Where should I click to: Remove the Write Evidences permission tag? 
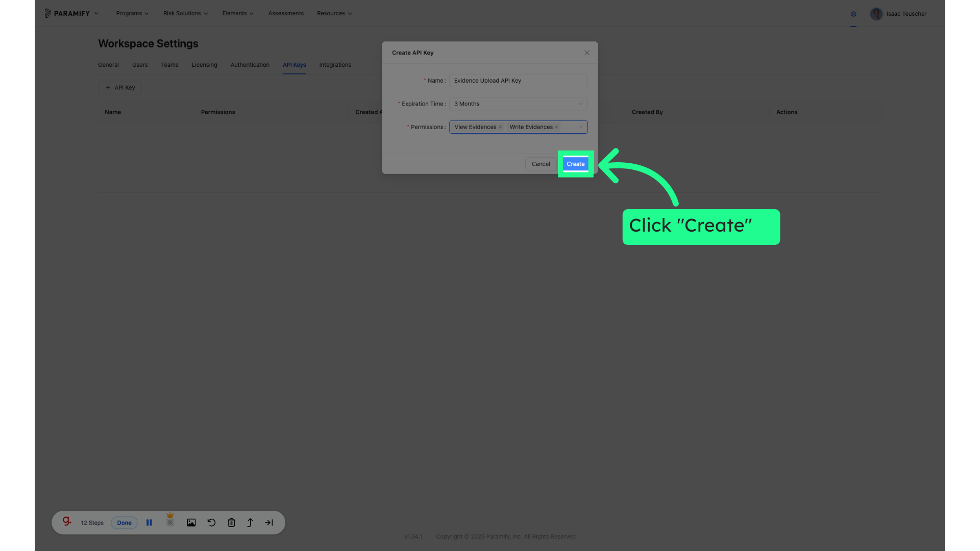click(556, 127)
